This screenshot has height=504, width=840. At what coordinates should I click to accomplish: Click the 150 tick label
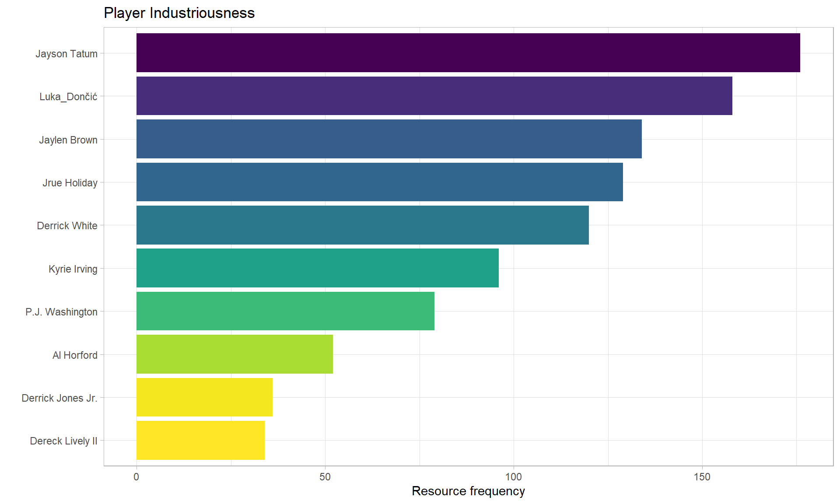[702, 477]
